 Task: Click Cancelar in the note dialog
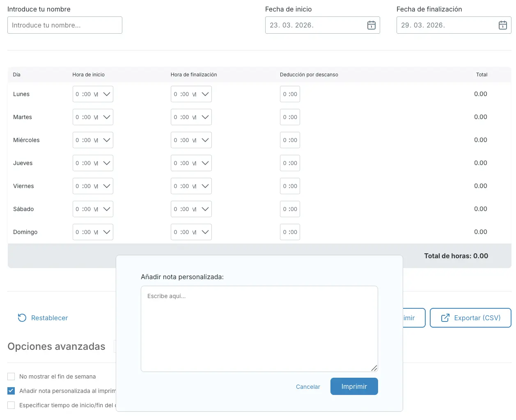308,387
